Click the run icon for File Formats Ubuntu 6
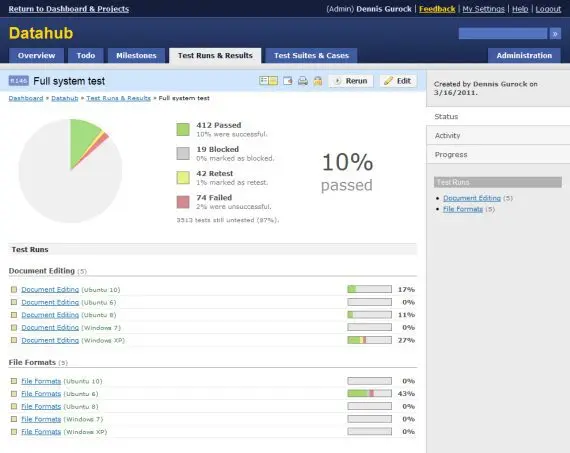The width and height of the screenshot is (570, 453). coord(14,394)
